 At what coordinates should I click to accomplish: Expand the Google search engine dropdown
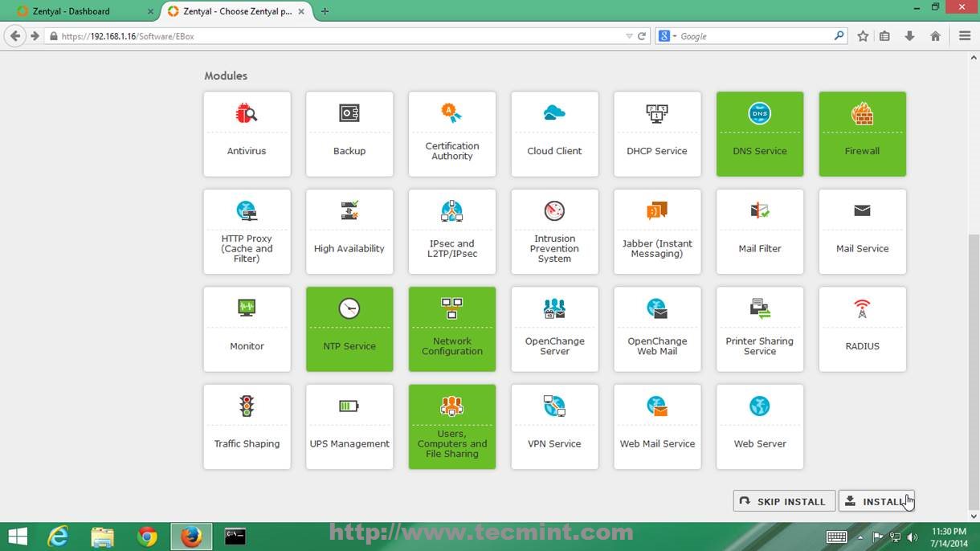click(x=668, y=36)
